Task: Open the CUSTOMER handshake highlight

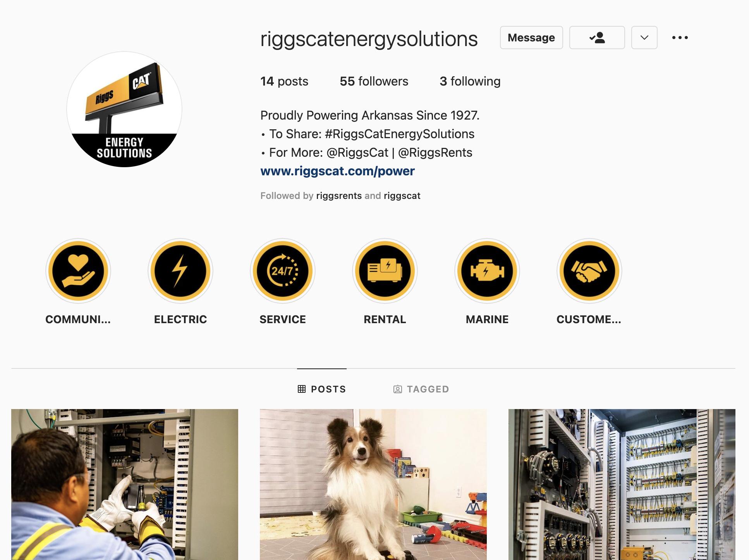Action: 589,271
